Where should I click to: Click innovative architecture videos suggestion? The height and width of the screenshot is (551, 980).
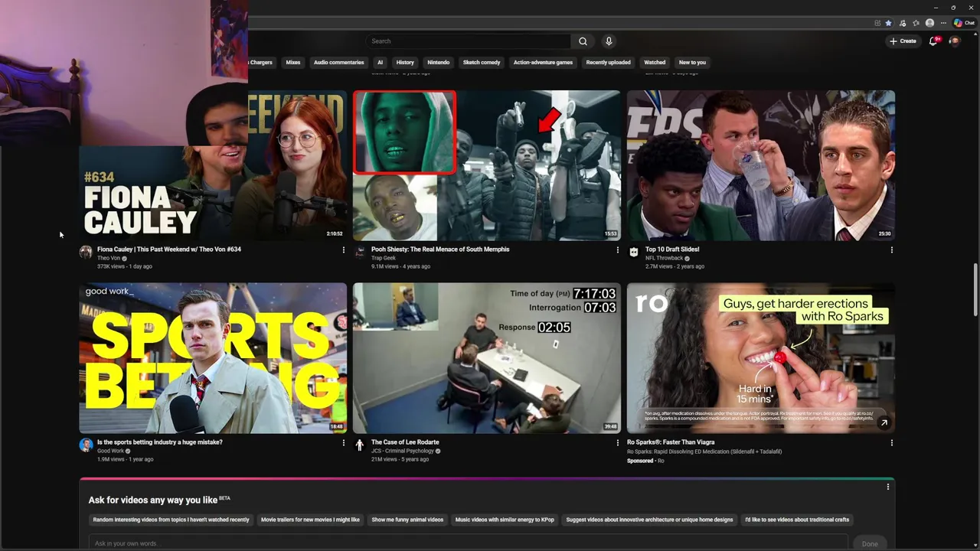(649, 520)
